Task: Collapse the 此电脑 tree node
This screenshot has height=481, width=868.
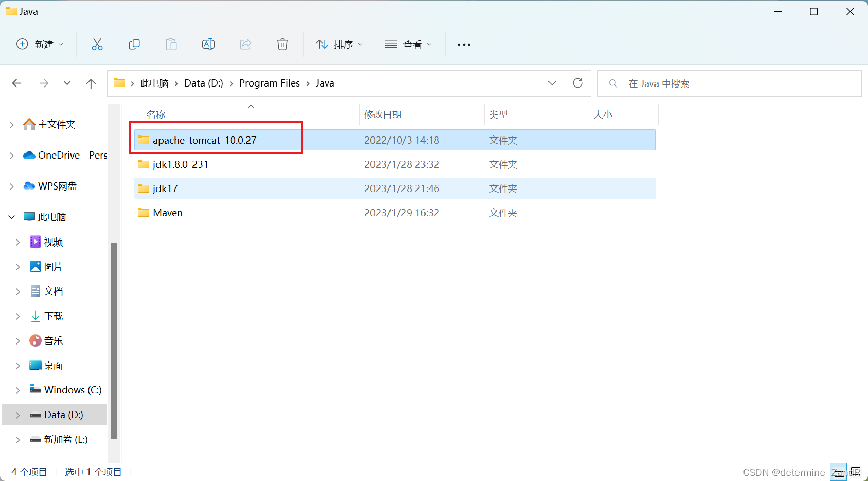Action: [12, 217]
